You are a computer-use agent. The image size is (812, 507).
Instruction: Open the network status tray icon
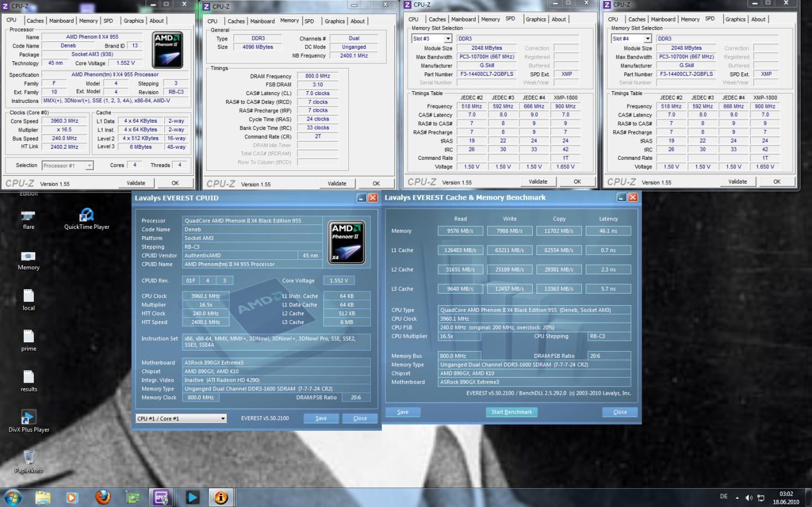761,498
